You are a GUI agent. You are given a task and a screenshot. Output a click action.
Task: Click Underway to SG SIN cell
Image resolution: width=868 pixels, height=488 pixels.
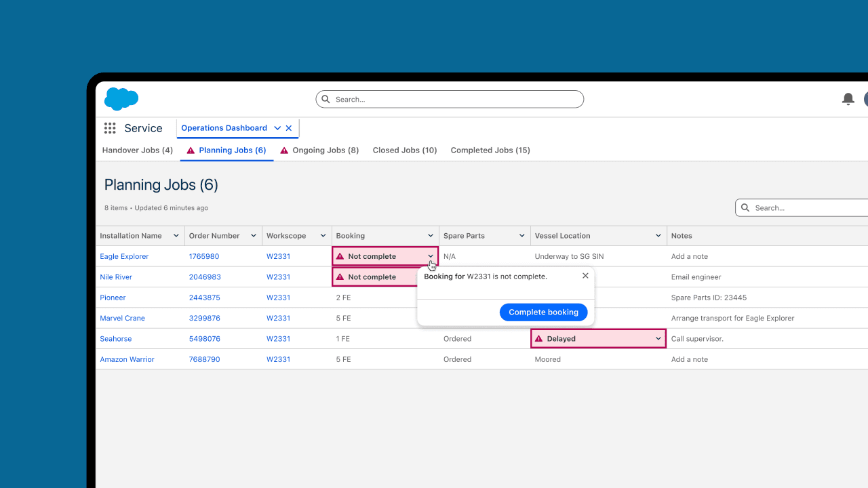[569, 256]
